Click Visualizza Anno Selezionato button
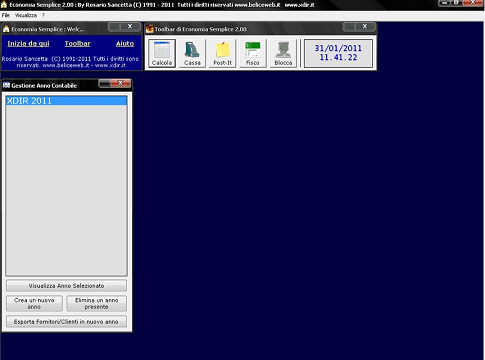This screenshot has width=485, height=360. tap(66, 286)
